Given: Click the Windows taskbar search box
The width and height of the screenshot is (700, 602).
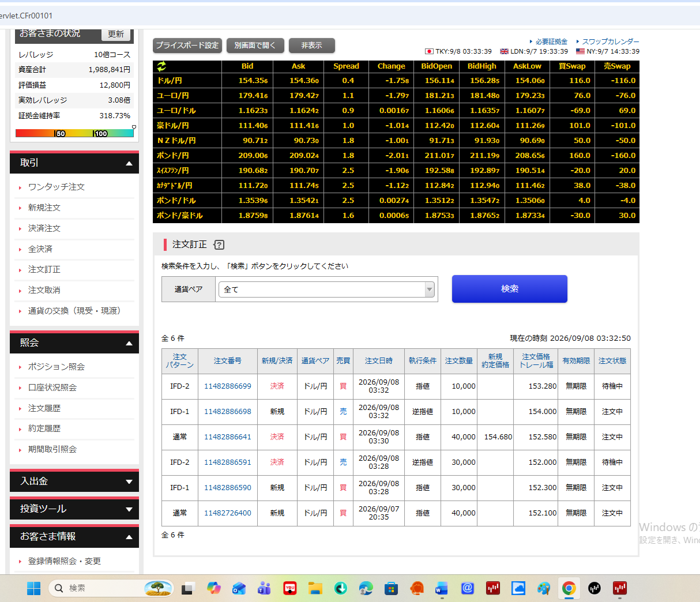Looking at the screenshot, I should pyautogui.click(x=111, y=588).
